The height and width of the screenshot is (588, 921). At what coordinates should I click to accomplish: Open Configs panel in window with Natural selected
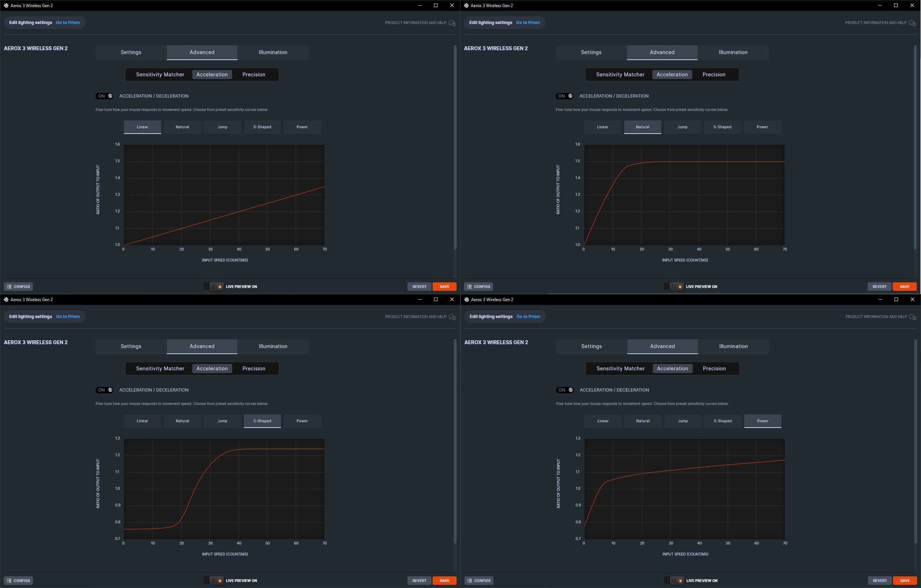478,286
